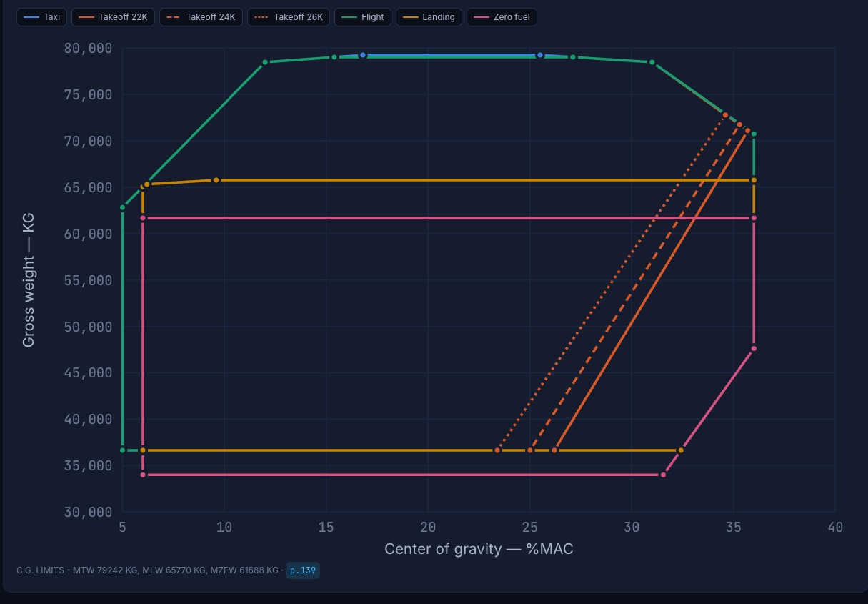
Task: Click the 15 tick on the %MAC axis
Action: pos(326,528)
